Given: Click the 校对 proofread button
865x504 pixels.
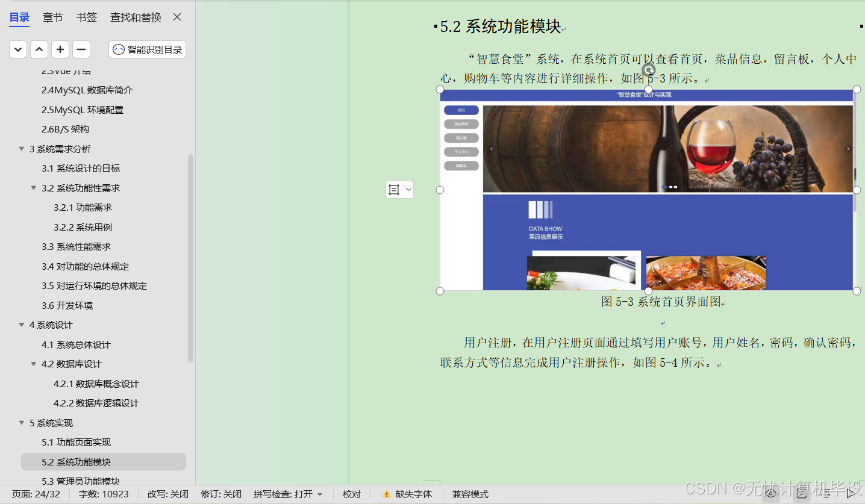Looking at the screenshot, I should pyautogui.click(x=351, y=494).
